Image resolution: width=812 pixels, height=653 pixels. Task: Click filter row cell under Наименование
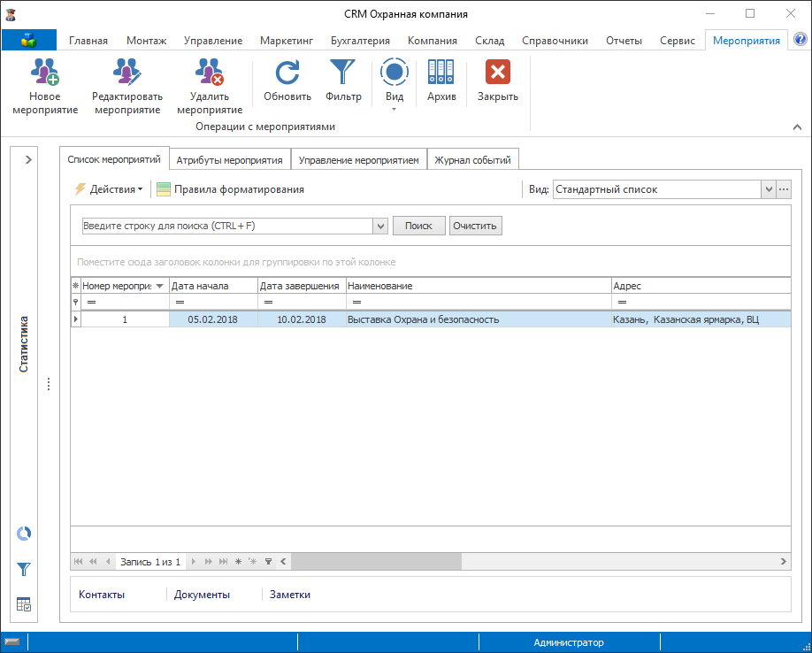pos(479,302)
